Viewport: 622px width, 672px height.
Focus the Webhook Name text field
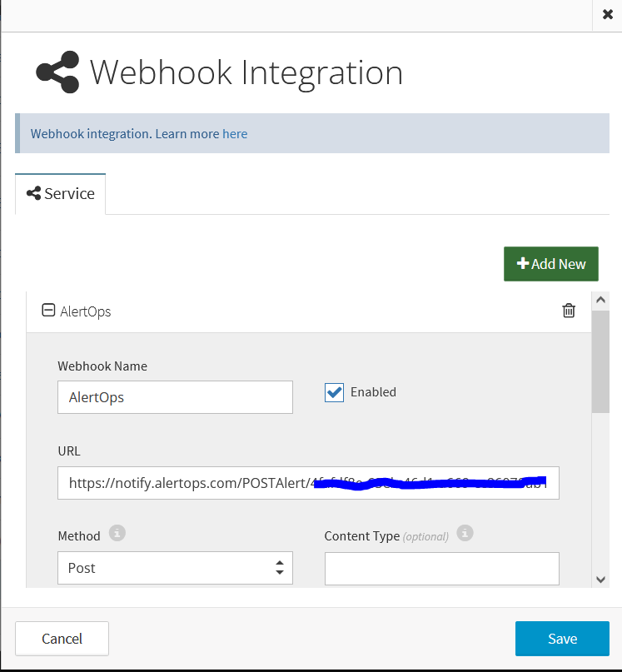coord(175,397)
